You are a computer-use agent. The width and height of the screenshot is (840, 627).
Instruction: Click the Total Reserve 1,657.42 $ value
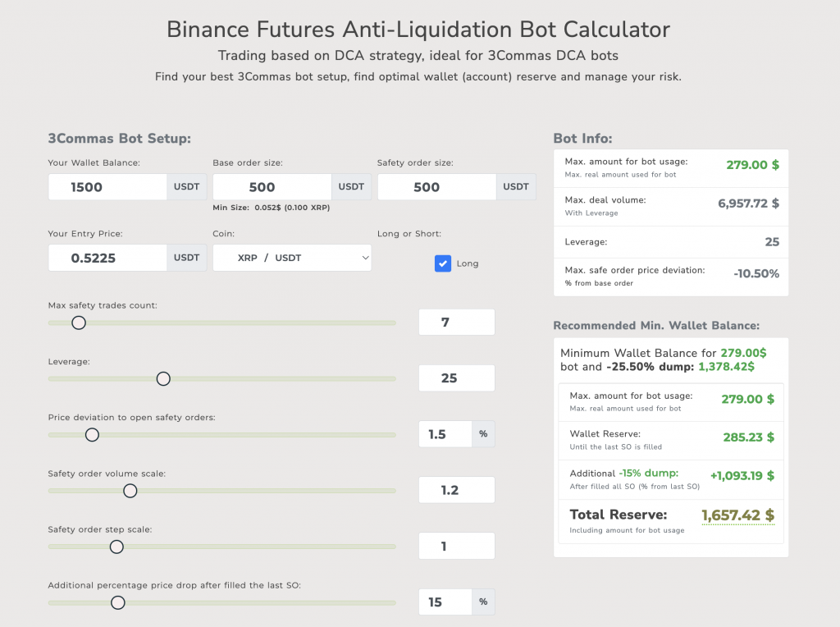pos(738,515)
